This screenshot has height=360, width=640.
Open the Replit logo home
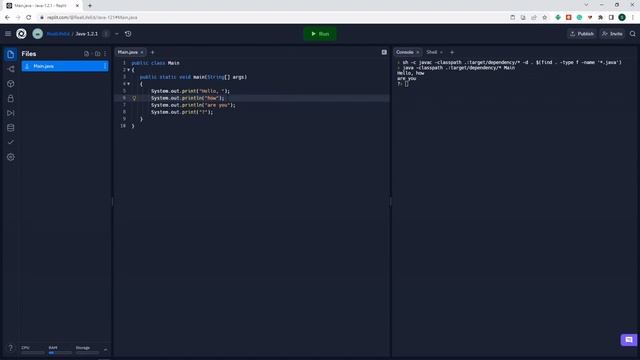21,34
